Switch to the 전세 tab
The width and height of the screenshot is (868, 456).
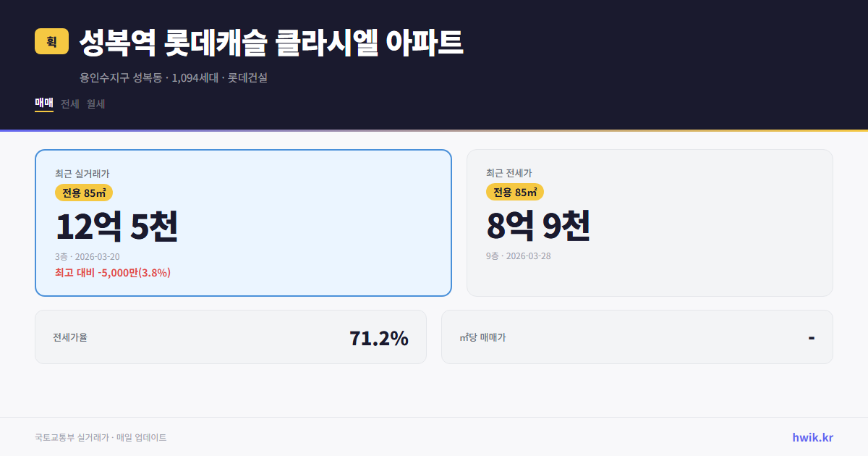coord(69,104)
